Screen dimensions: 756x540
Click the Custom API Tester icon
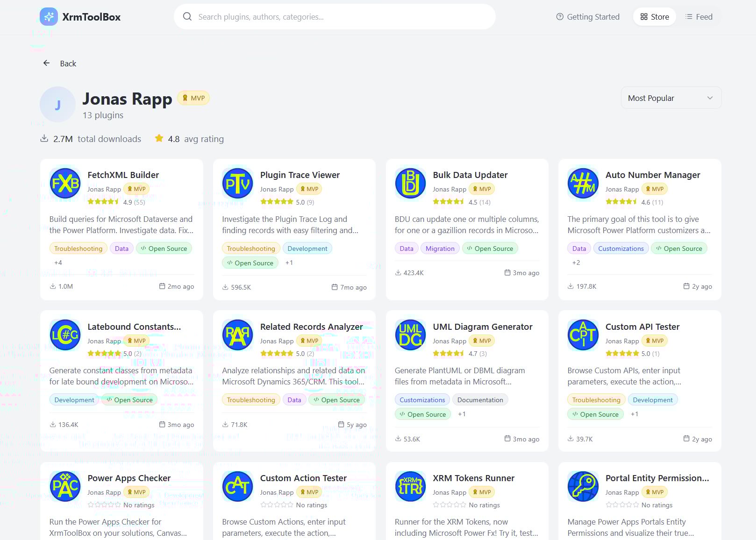pyautogui.click(x=583, y=335)
